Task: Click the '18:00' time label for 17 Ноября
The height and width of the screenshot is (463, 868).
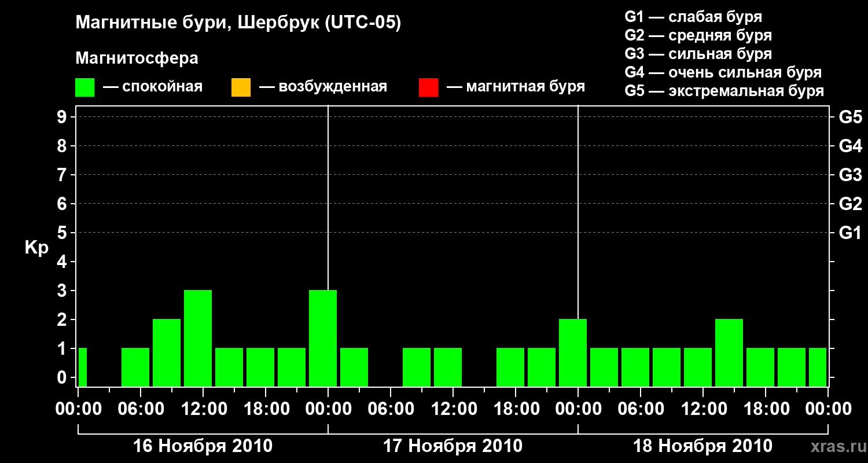Action: point(516,409)
